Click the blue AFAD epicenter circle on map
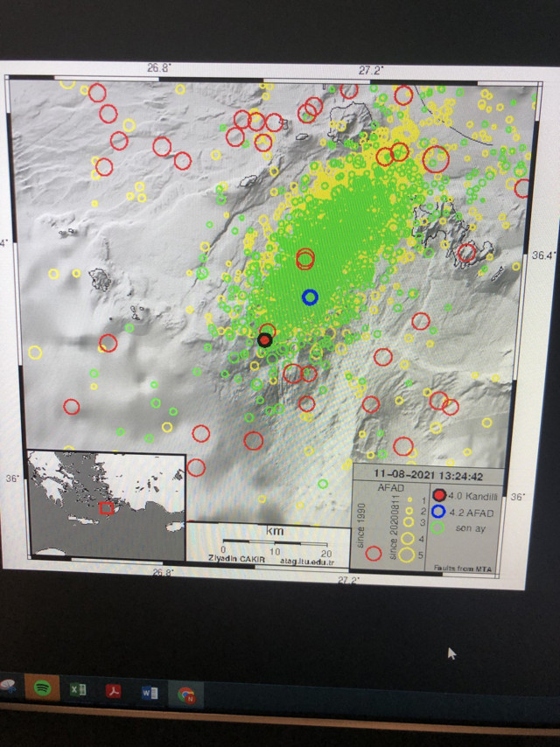 point(310,297)
